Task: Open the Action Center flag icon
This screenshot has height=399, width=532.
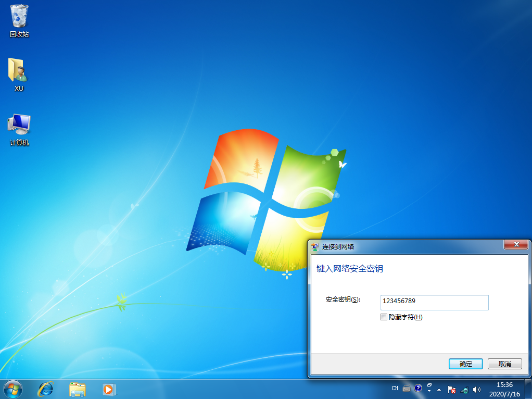Action: pyautogui.click(x=451, y=390)
